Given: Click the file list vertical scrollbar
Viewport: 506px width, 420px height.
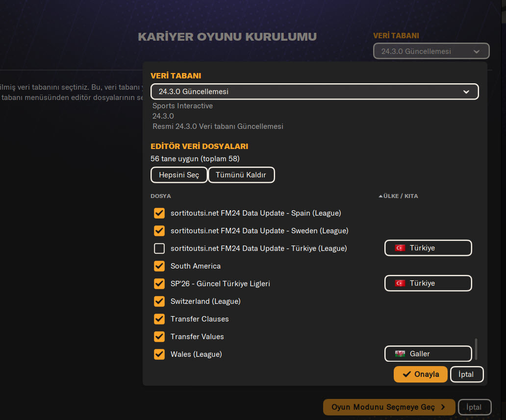Looking at the screenshot, I should click(x=476, y=349).
